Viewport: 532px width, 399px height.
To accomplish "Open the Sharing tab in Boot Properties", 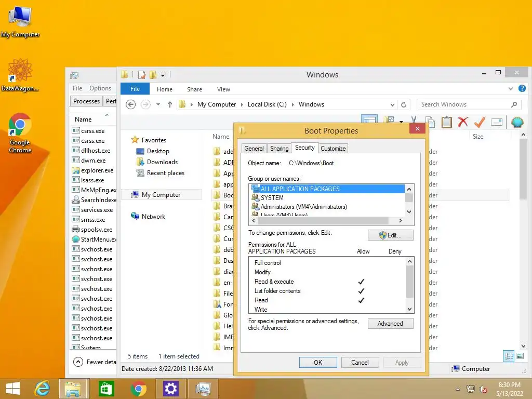I will (279, 149).
